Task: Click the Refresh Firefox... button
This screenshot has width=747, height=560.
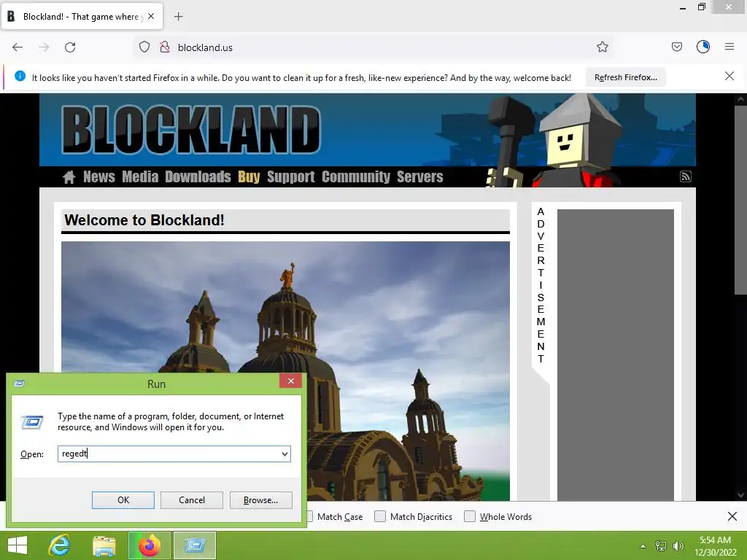Action: point(625,77)
